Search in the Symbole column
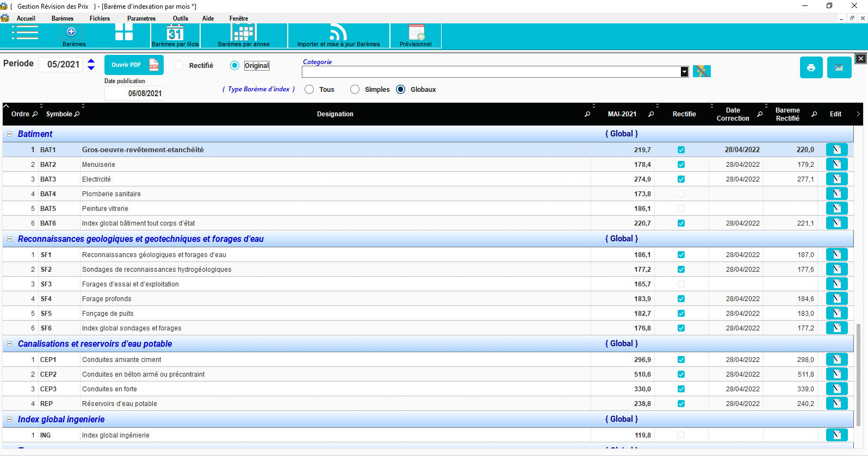This screenshot has height=456, width=868. click(77, 114)
